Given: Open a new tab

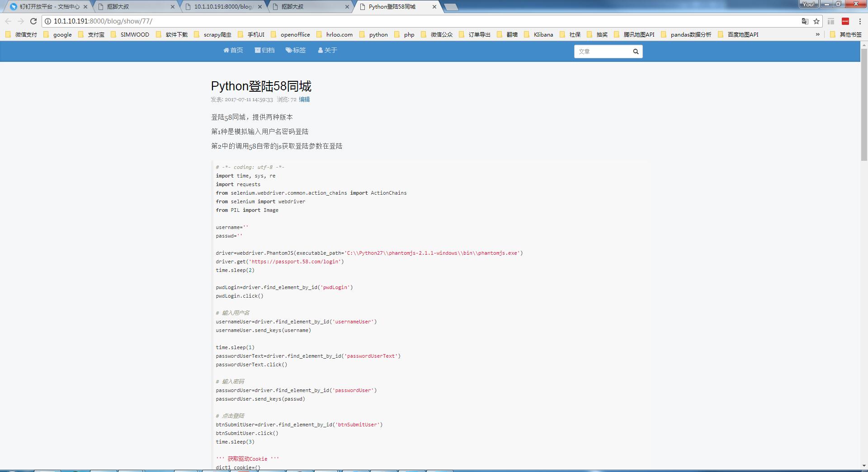Looking at the screenshot, I should 451,7.
